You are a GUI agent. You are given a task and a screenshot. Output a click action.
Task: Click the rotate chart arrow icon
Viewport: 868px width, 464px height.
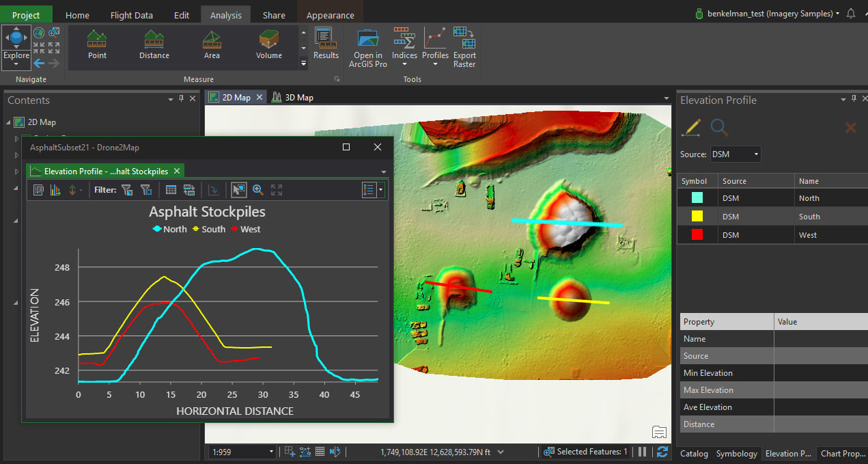[214, 190]
